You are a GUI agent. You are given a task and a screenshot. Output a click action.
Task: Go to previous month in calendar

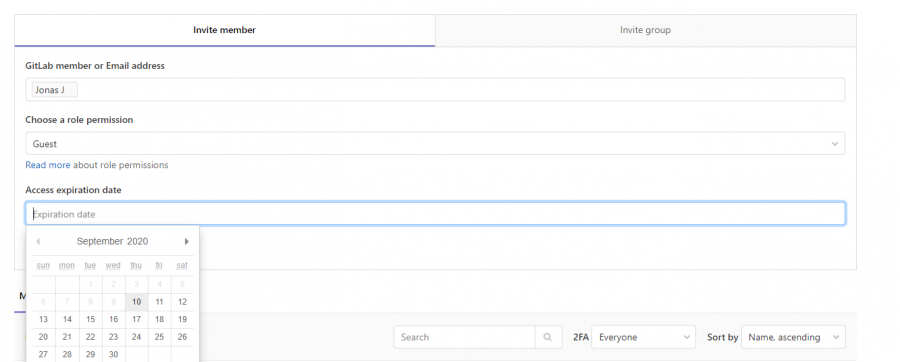(38, 242)
